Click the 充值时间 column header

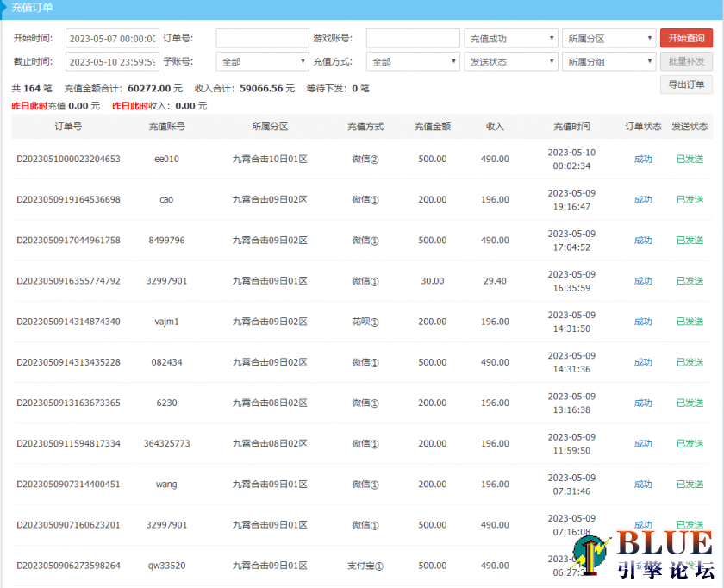[x=571, y=127]
